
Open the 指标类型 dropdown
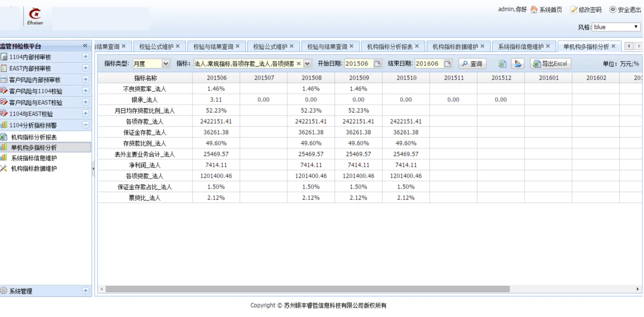pyautogui.click(x=166, y=63)
